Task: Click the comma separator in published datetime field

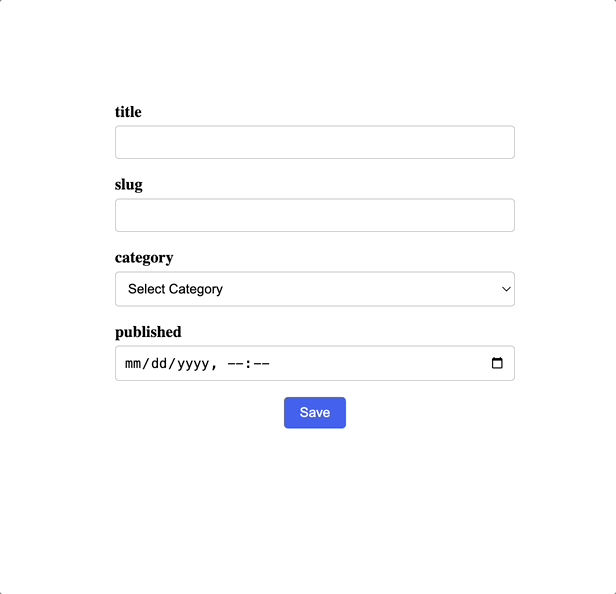Action: coord(214,366)
